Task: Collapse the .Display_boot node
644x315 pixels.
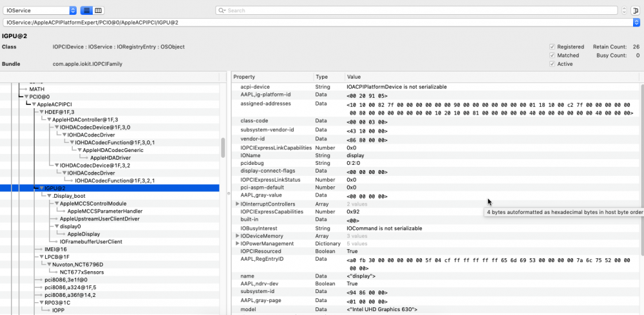Action: 50,196
